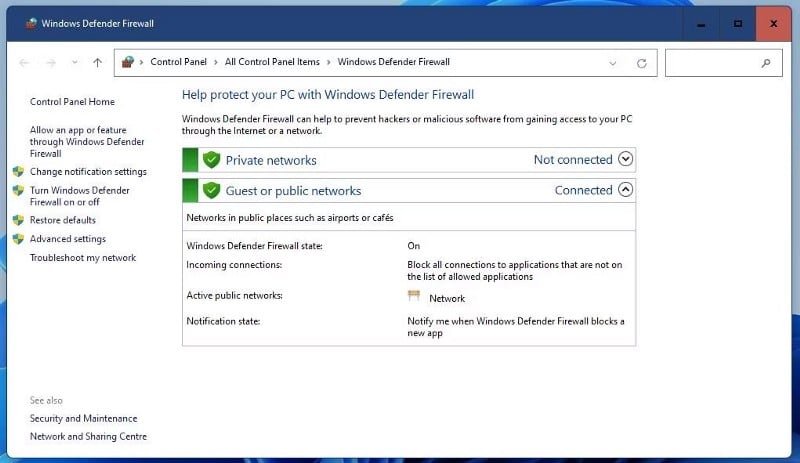
Task: Collapse the Guest or public networks section
Action: (626, 189)
